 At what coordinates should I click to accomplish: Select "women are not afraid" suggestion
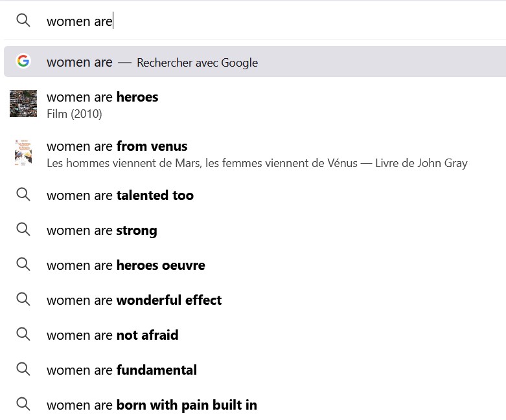coord(113,335)
